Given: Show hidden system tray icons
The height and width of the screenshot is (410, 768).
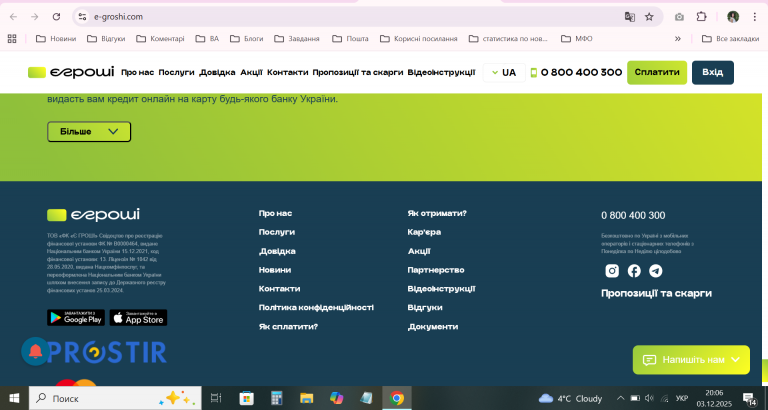Looking at the screenshot, I should [621, 398].
